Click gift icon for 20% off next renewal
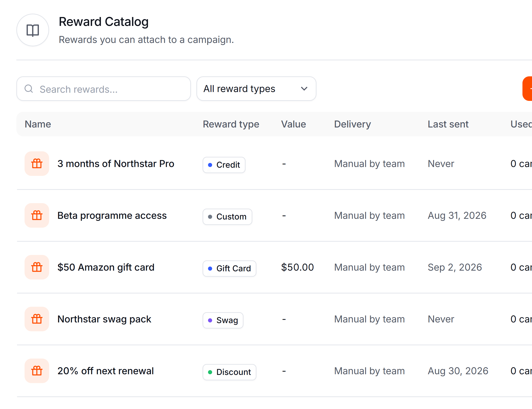This screenshot has width=532, height=409. [37, 371]
